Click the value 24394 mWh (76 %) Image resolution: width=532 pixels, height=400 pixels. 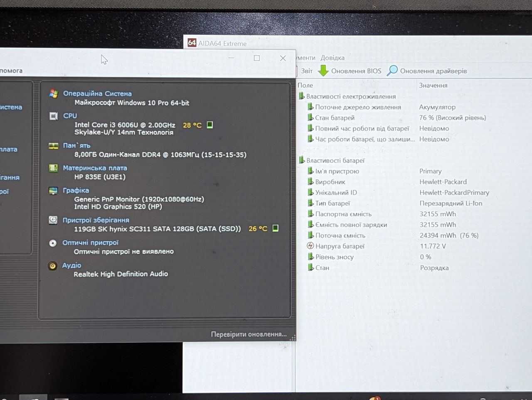pos(449,236)
